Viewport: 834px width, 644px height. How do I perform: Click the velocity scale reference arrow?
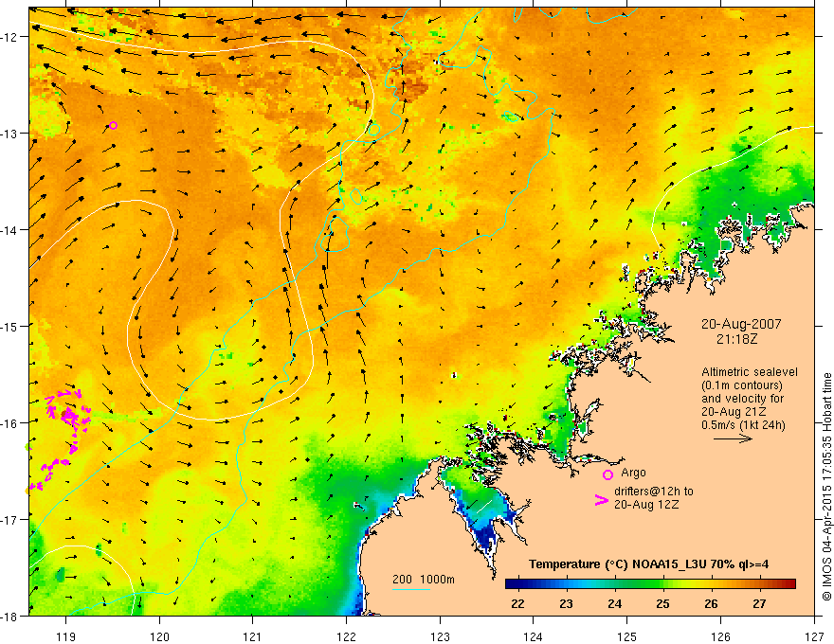733,438
